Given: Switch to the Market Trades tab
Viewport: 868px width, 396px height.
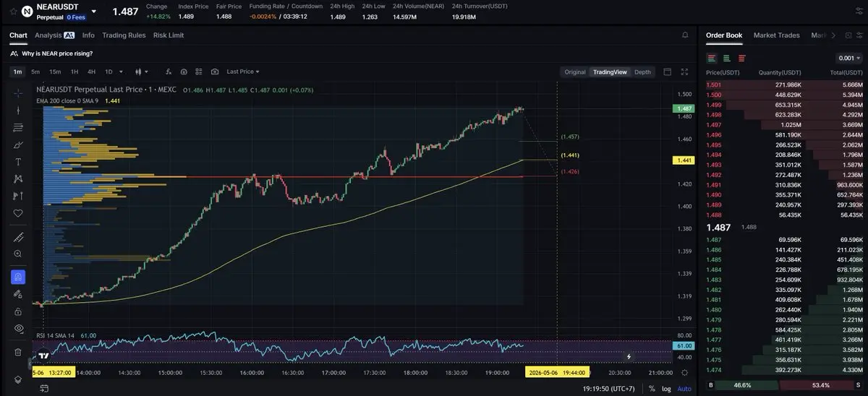Looking at the screenshot, I should tap(776, 35).
